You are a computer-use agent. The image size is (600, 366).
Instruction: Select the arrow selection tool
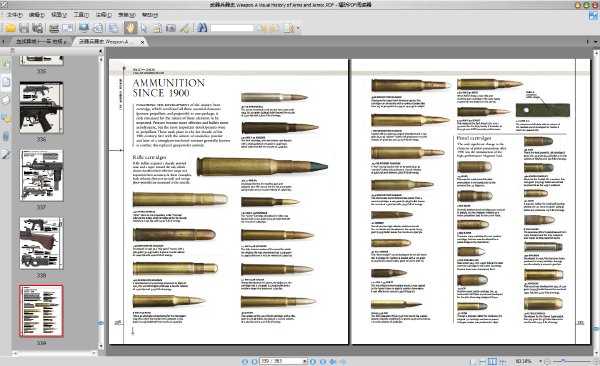[x=144, y=28]
